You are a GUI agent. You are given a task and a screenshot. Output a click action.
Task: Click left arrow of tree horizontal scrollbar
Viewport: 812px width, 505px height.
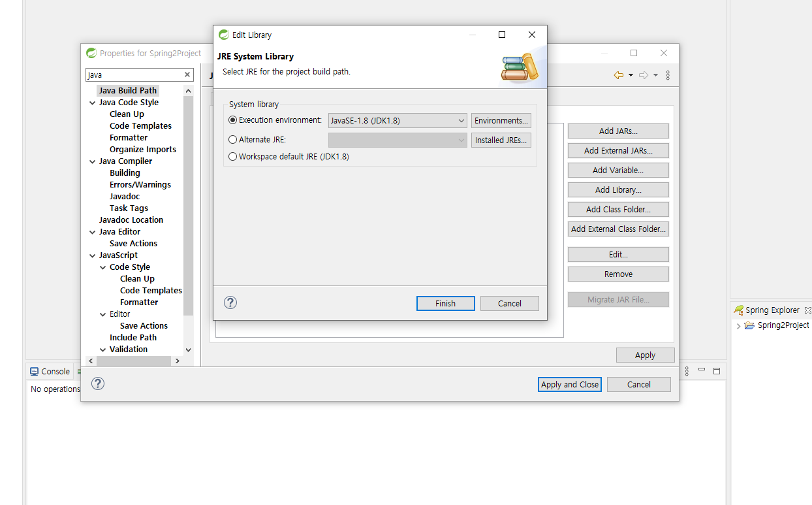point(91,361)
